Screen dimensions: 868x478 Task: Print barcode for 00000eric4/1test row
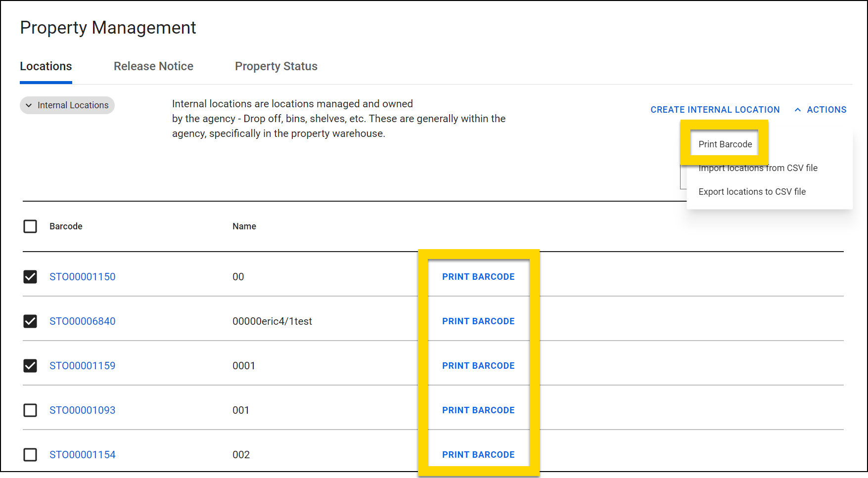click(x=478, y=321)
